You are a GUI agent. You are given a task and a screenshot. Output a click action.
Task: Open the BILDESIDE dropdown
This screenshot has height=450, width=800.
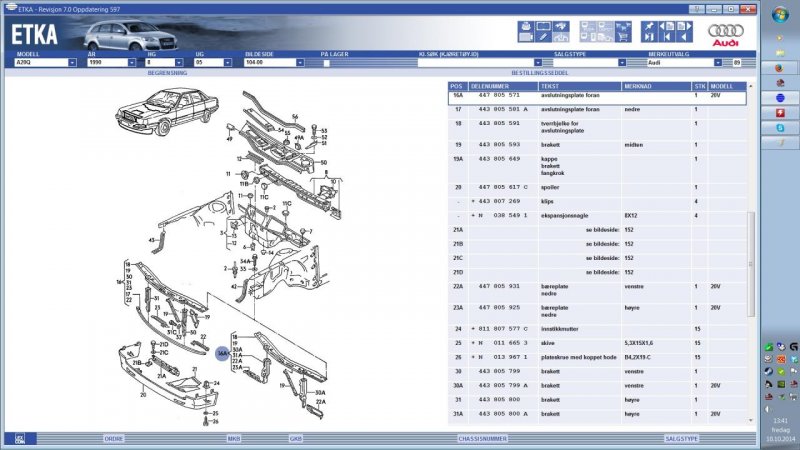pos(300,62)
